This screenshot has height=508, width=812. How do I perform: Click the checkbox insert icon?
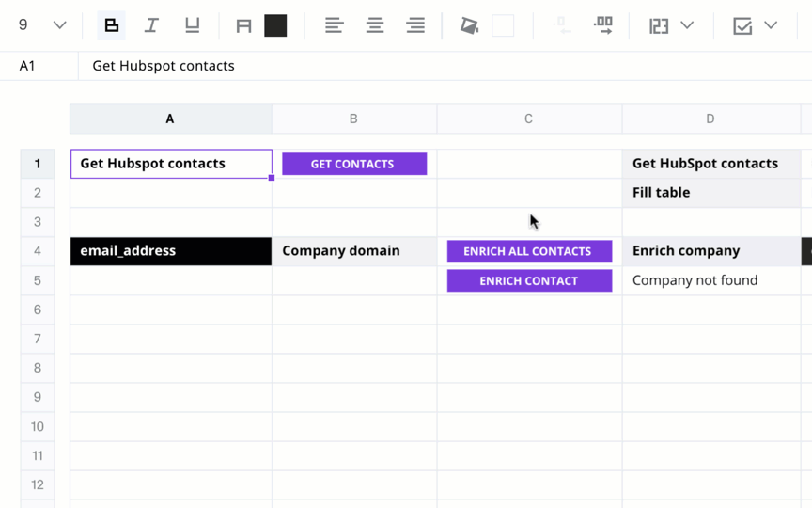(x=742, y=25)
